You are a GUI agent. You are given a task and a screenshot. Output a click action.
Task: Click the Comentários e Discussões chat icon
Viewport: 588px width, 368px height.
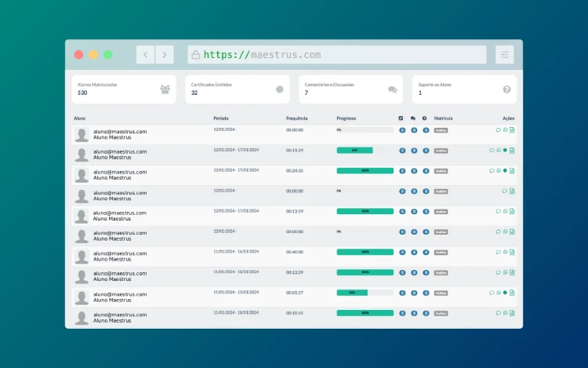392,89
